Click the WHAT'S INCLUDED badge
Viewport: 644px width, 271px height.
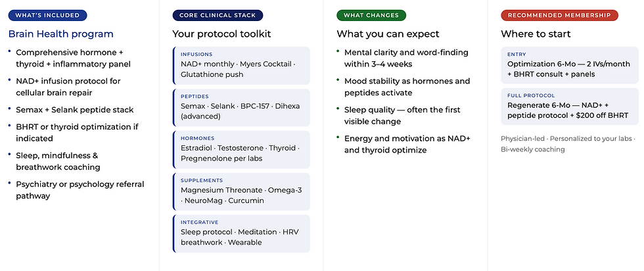click(47, 15)
